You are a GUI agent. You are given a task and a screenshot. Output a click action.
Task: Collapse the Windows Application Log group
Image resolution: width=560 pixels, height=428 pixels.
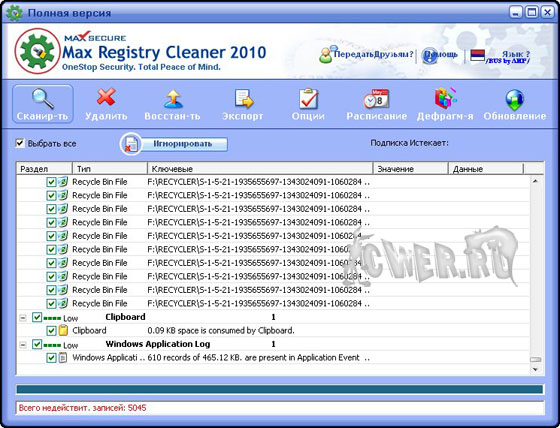[23, 345]
